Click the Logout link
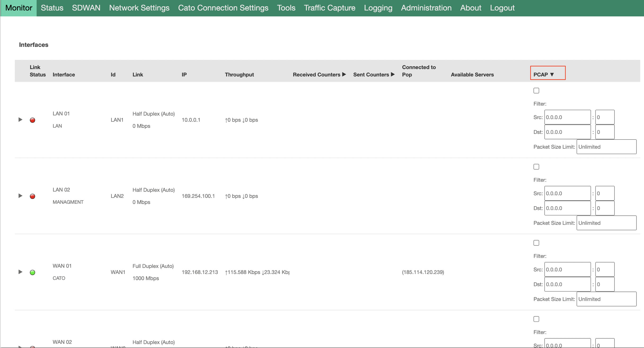644x348 pixels. [502, 8]
